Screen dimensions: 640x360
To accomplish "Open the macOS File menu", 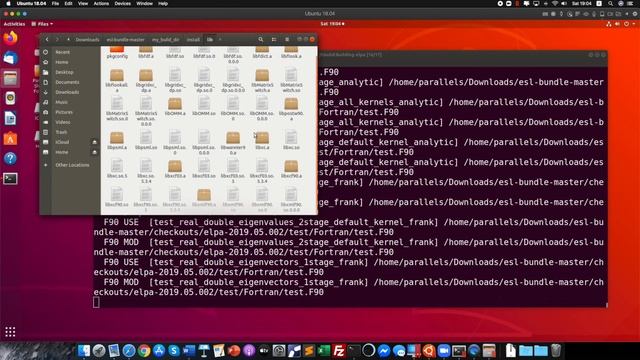I will pos(55,4).
